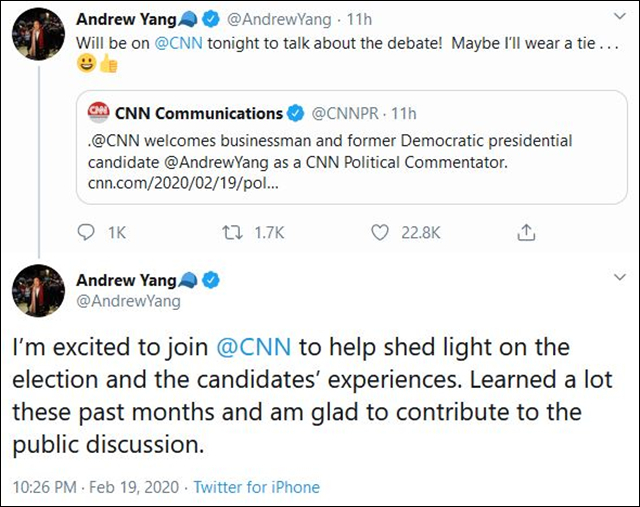Open the Twitter for iPhone source link
Viewport: 640px width, 507px height.
coord(257,487)
